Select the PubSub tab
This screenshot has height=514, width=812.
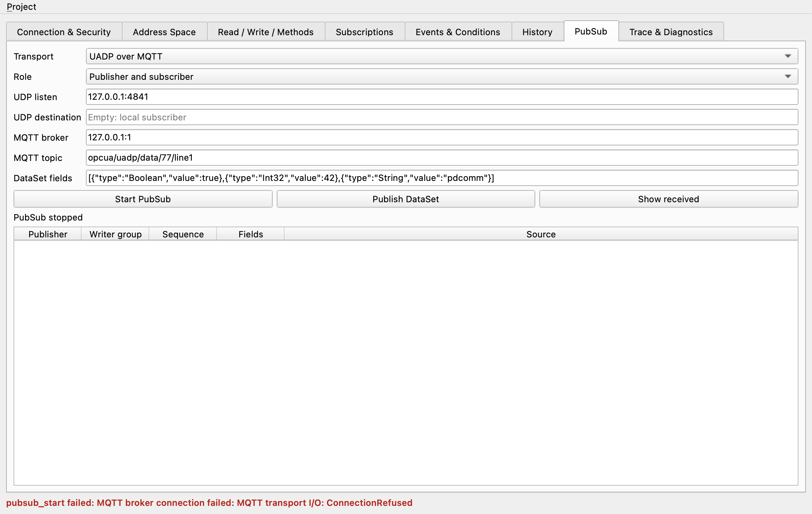coord(591,31)
